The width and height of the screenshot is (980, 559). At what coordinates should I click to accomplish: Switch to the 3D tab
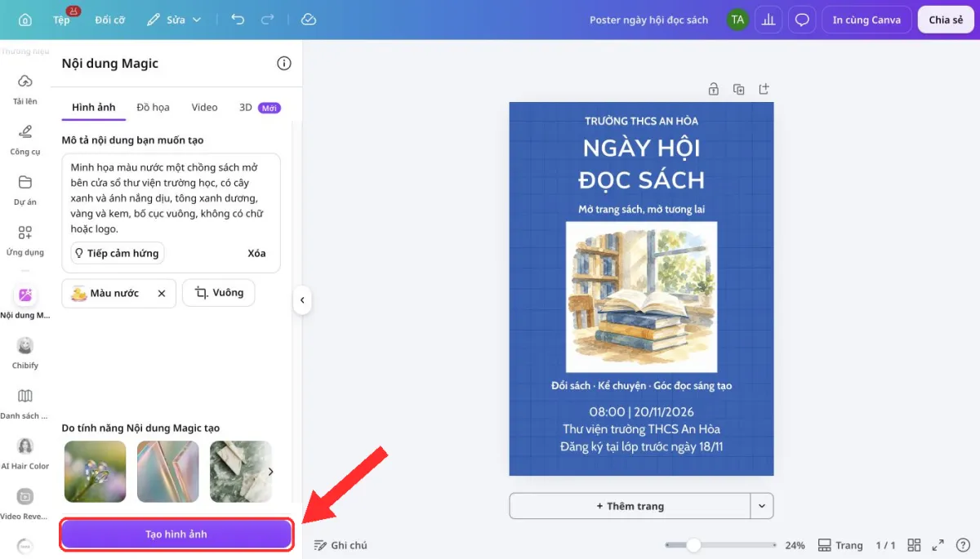(259, 107)
